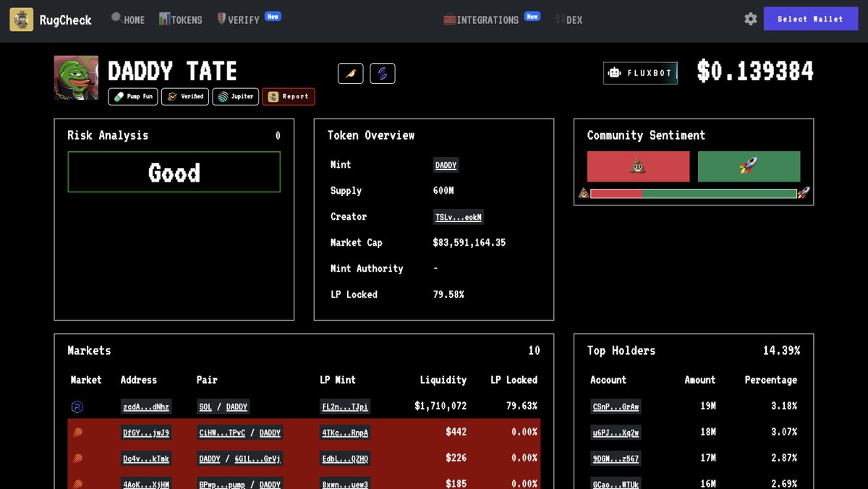Click the RugCheck logo icon
The width and height of the screenshot is (868, 489).
(21, 20)
